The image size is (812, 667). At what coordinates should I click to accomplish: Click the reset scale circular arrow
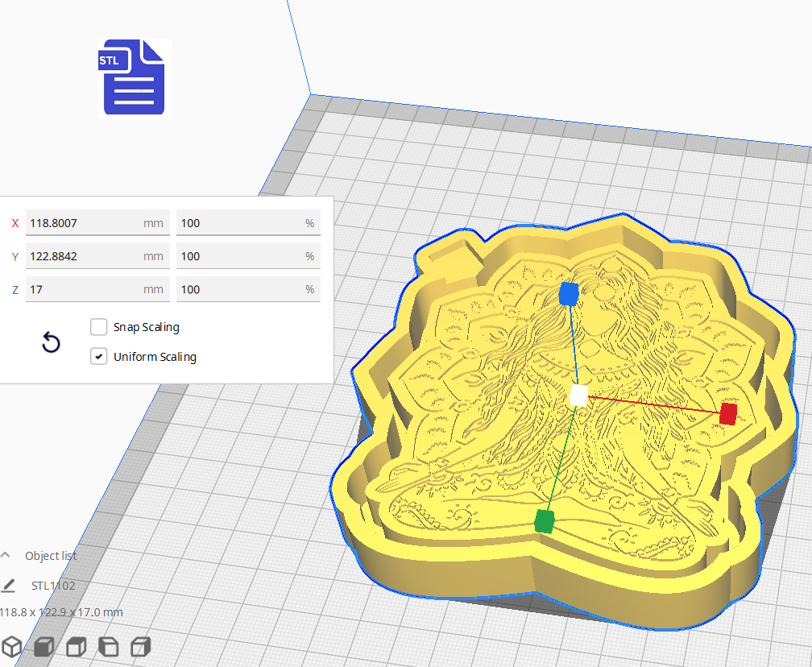point(51,342)
